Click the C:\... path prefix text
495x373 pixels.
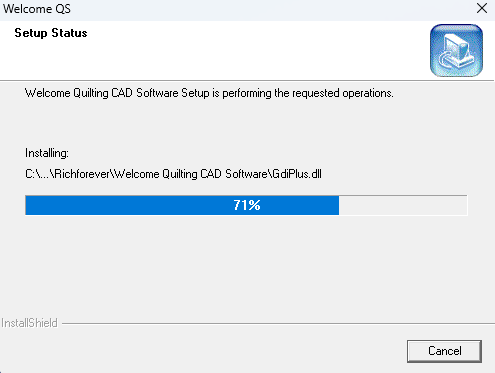click(38, 174)
